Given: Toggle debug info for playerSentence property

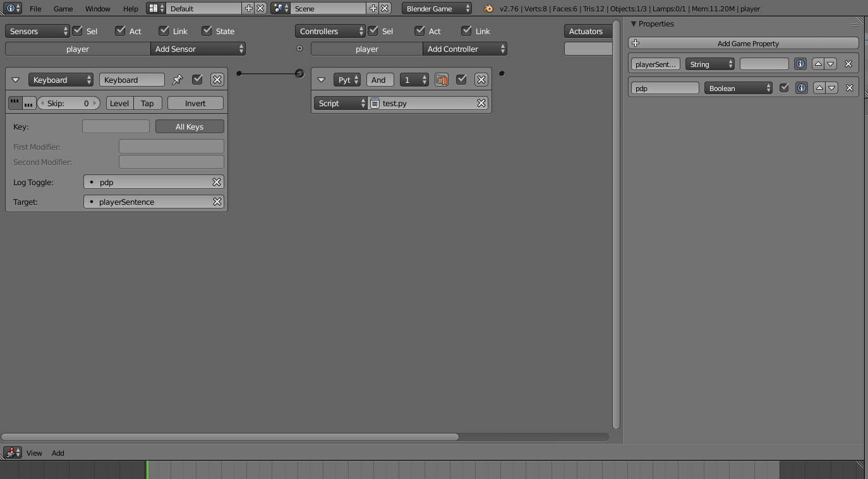Looking at the screenshot, I should pyautogui.click(x=800, y=64).
